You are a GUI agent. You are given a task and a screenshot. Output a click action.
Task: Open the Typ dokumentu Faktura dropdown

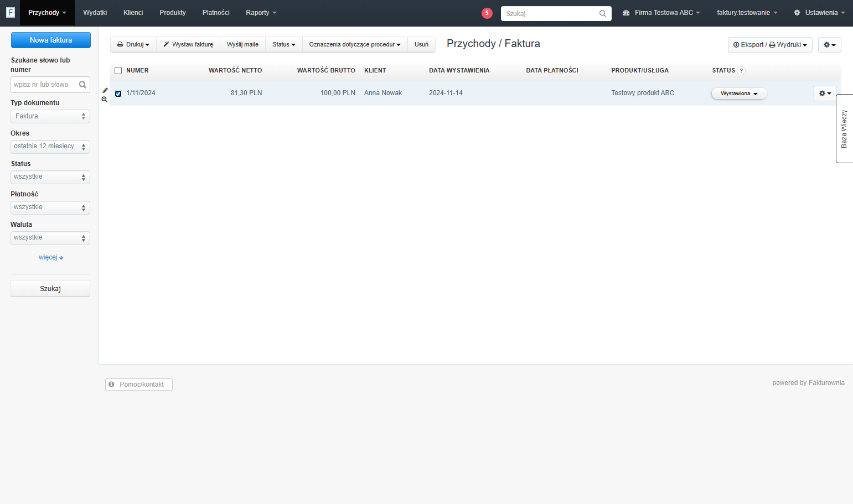50,116
